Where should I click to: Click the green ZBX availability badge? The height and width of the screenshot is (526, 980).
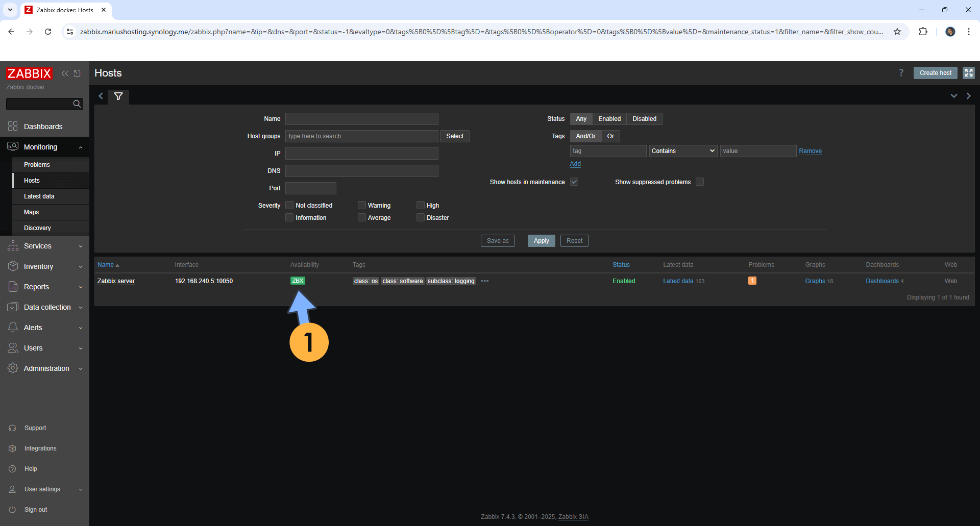(298, 281)
